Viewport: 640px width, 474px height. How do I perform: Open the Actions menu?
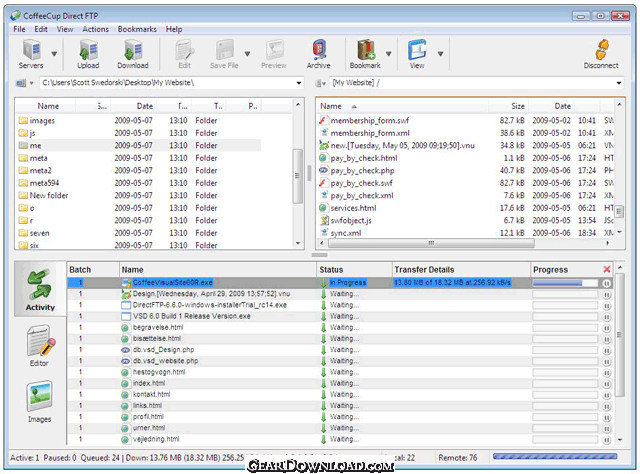point(96,29)
